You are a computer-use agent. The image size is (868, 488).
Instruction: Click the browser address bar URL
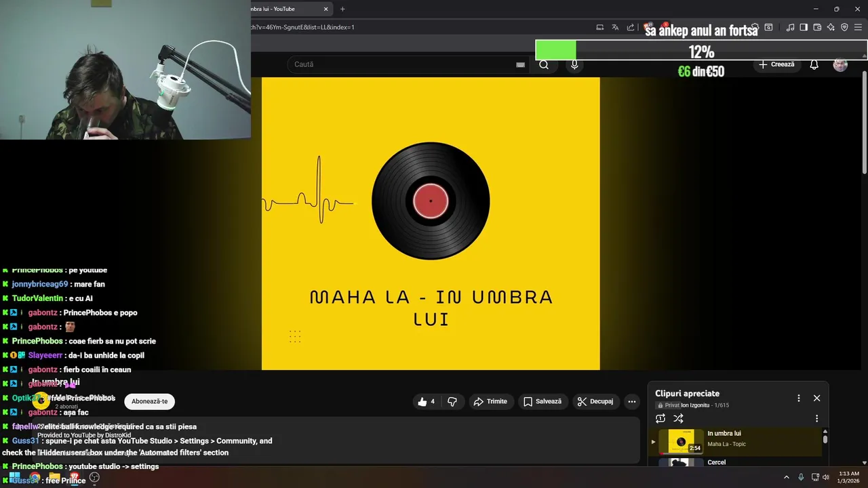point(303,27)
